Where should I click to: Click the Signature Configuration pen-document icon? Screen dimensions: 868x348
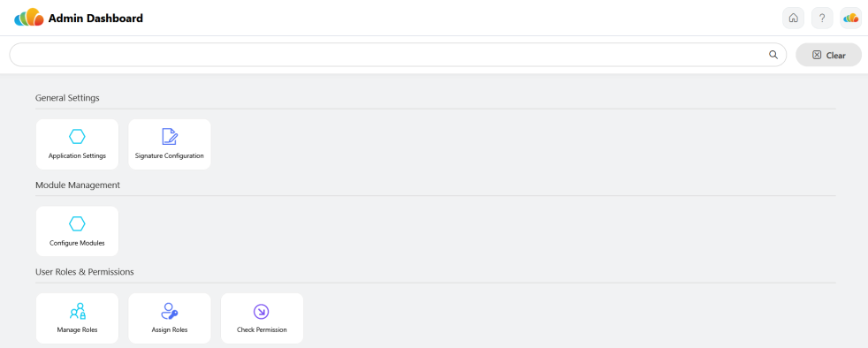pos(170,136)
